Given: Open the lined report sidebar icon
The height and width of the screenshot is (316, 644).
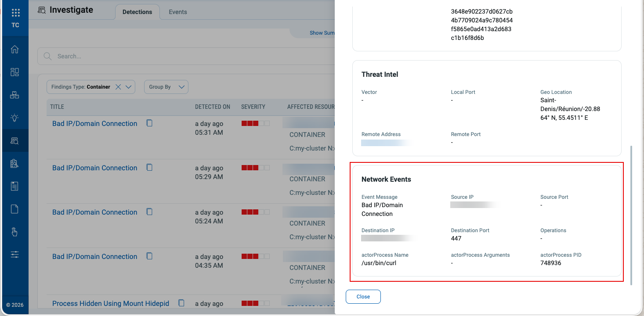Looking at the screenshot, I should [x=14, y=186].
